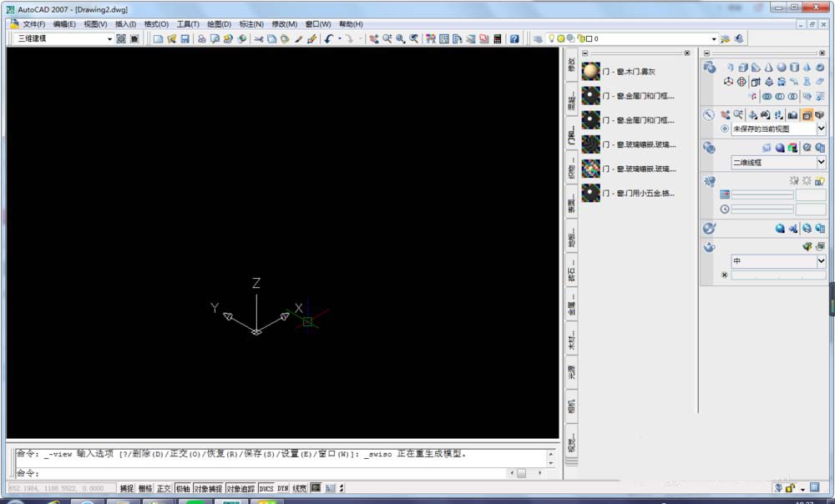This screenshot has height=504, width=835.
Task: Open the 视图(V) menu
Action: click(95, 24)
